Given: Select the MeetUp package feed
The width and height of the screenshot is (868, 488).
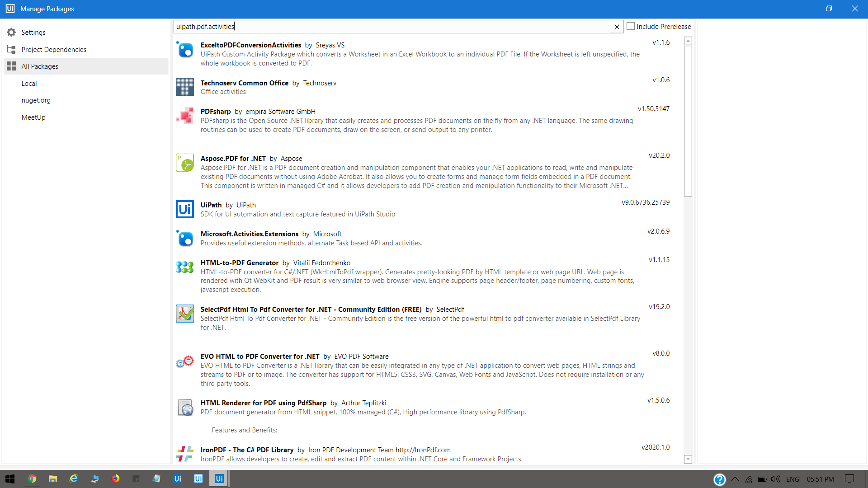Looking at the screenshot, I should pos(33,117).
